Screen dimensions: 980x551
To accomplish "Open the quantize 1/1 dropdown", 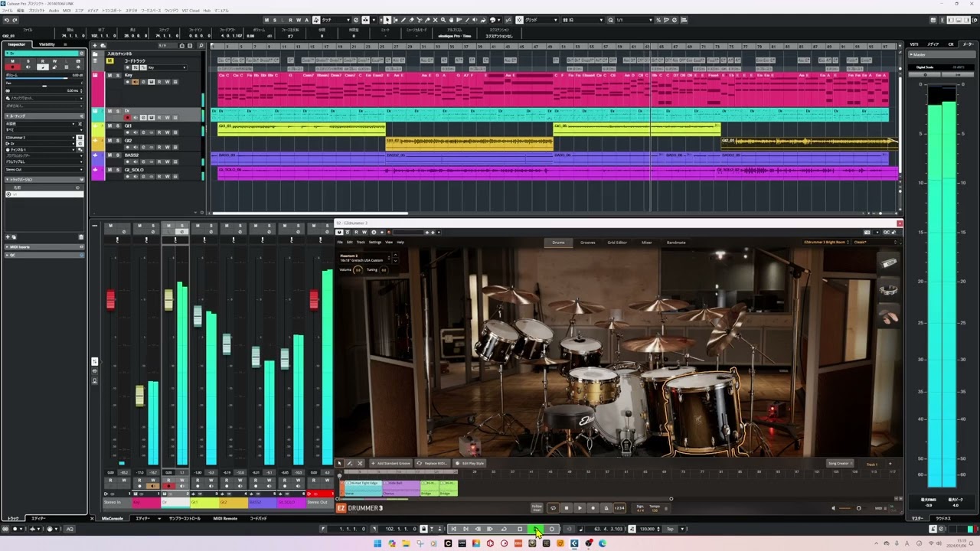I will click(632, 20).
